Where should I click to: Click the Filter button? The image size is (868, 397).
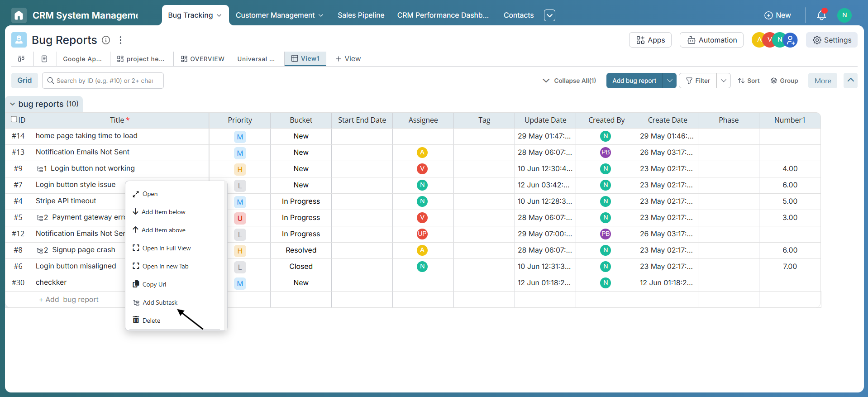coord(698,81)
